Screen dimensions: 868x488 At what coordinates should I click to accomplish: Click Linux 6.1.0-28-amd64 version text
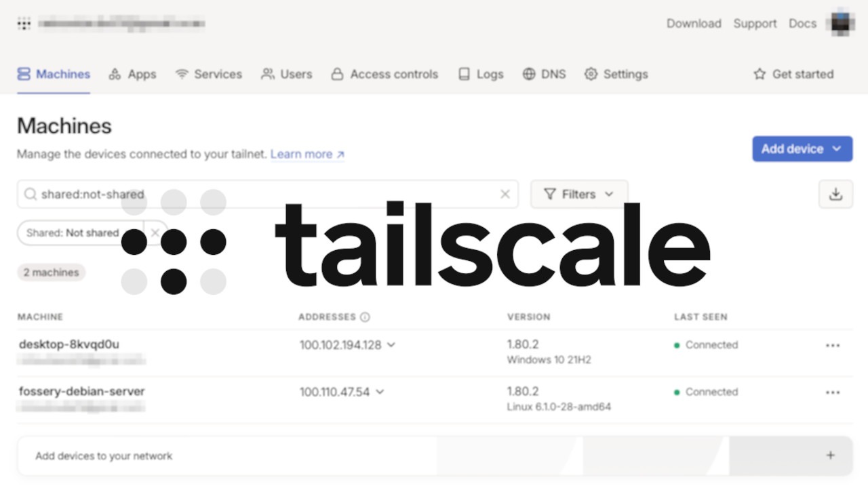[559, 407]
